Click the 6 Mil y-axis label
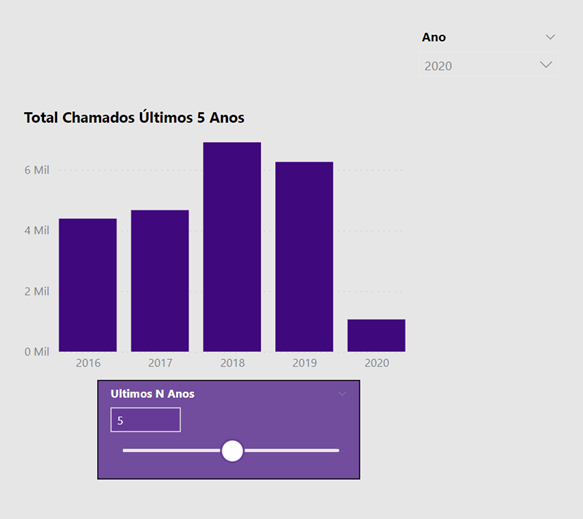This screenshot has width=583, height=519. [x=37, y=170]
